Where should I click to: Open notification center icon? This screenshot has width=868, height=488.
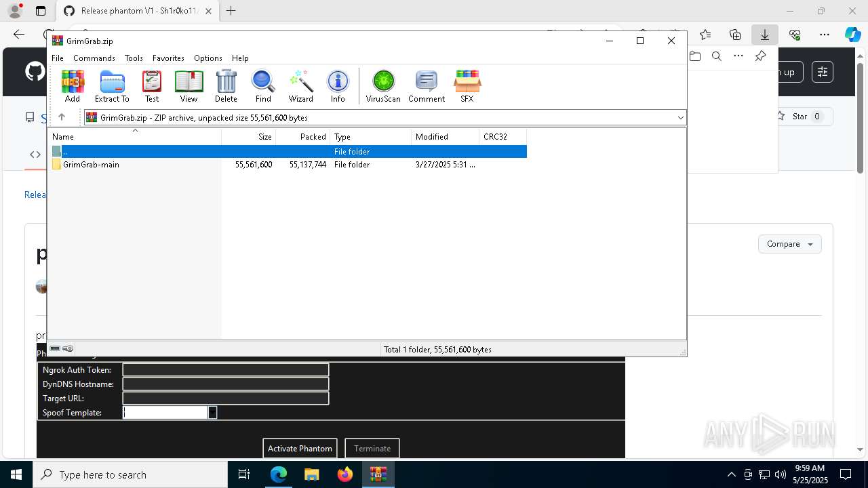click(x=846, y=474)
